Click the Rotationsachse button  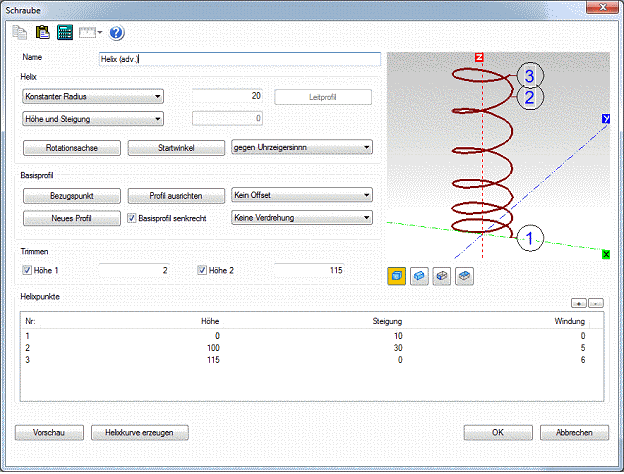coord(72,148)
